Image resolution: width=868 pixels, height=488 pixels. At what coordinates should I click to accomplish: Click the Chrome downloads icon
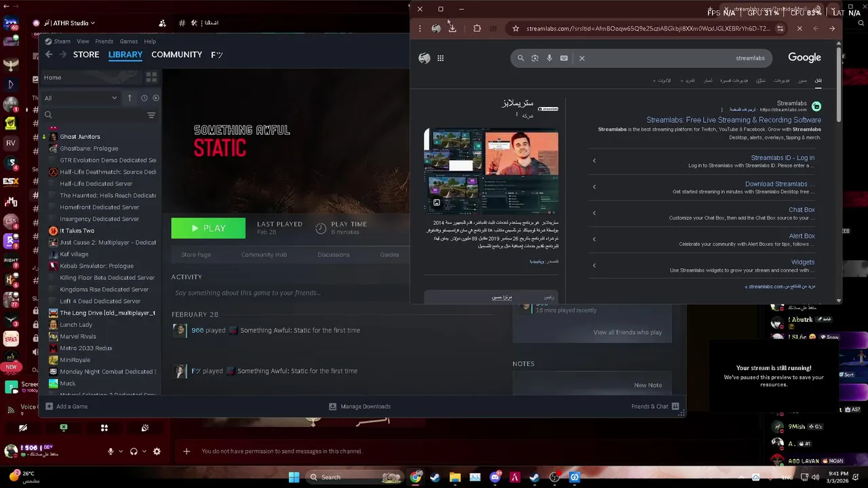452,28
